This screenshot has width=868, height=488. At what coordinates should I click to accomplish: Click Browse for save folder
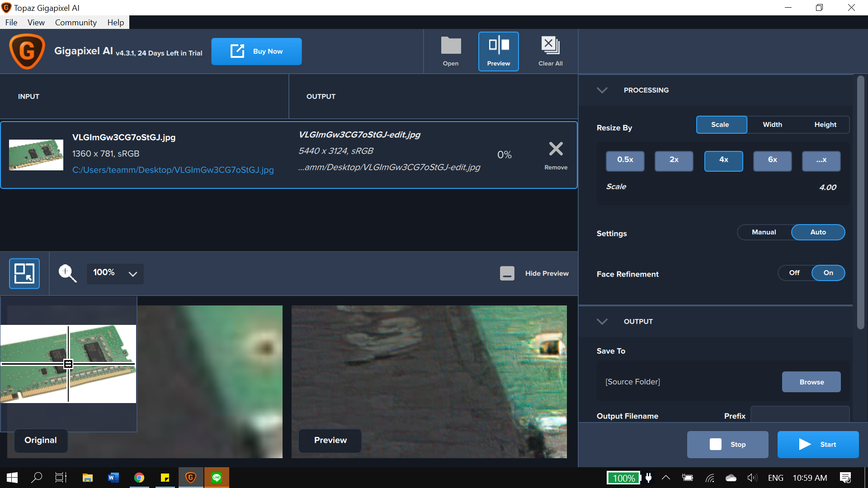tap(811, 382)
